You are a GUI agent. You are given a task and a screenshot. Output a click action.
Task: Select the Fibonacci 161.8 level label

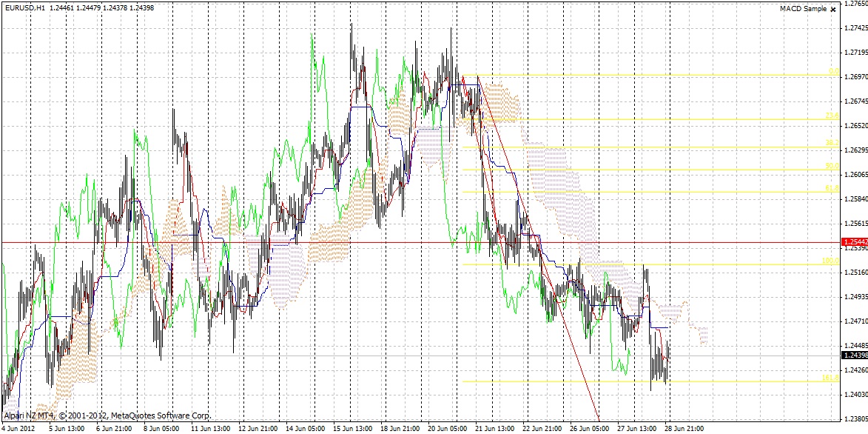[x=830, y=378]
